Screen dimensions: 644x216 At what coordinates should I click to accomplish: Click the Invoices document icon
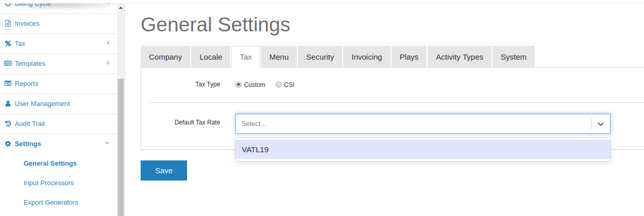pos(8,24)
